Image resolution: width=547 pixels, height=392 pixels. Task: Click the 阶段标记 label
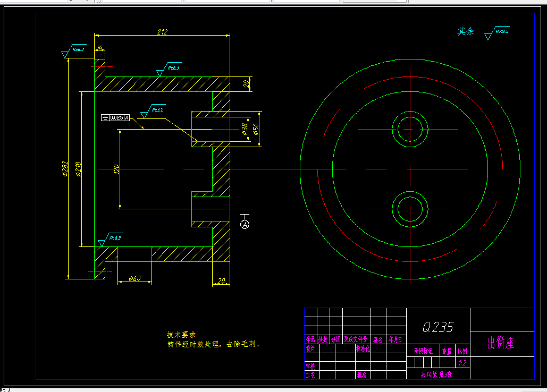[x=424, y=351]
